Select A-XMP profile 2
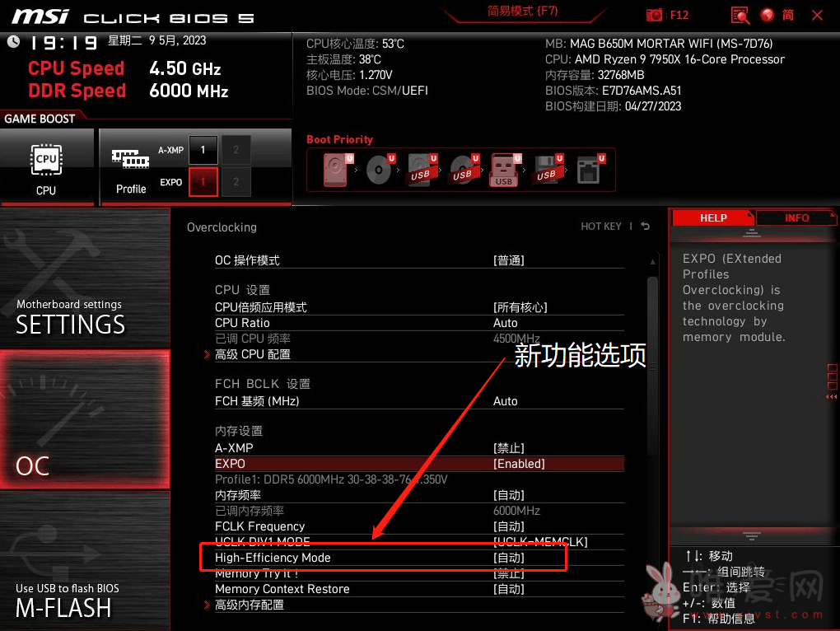 (x=236, y=150)
